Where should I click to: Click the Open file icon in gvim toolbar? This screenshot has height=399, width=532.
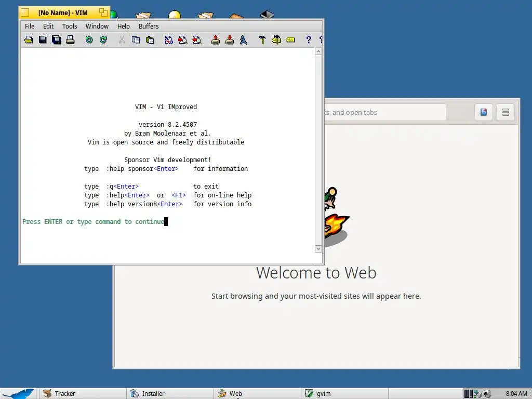[x=29, y=40]
